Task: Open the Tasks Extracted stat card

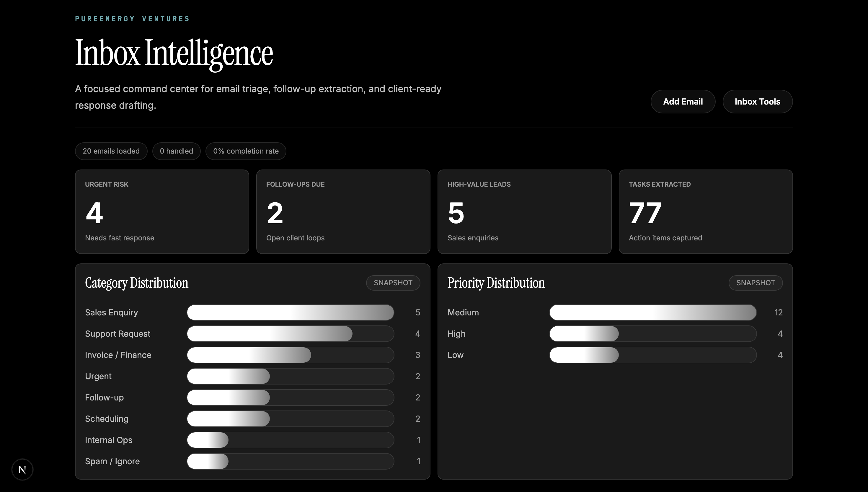Action: click(x=706, y=212)
